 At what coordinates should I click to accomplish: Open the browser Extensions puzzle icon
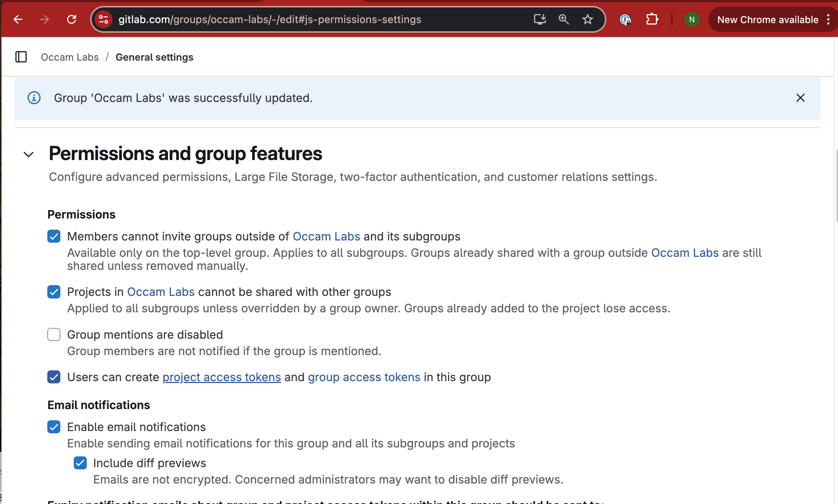point(652,19)
